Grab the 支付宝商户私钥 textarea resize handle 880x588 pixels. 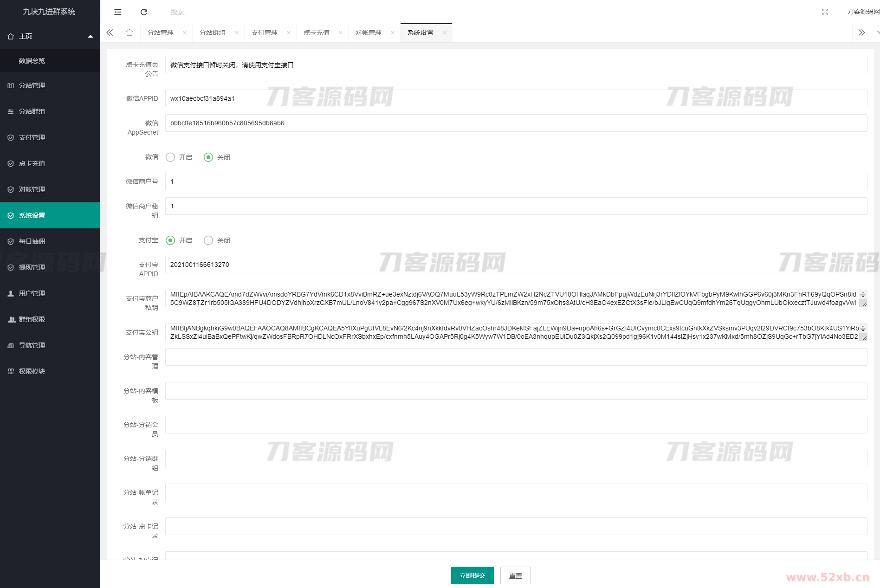click(x=863, y=304)
